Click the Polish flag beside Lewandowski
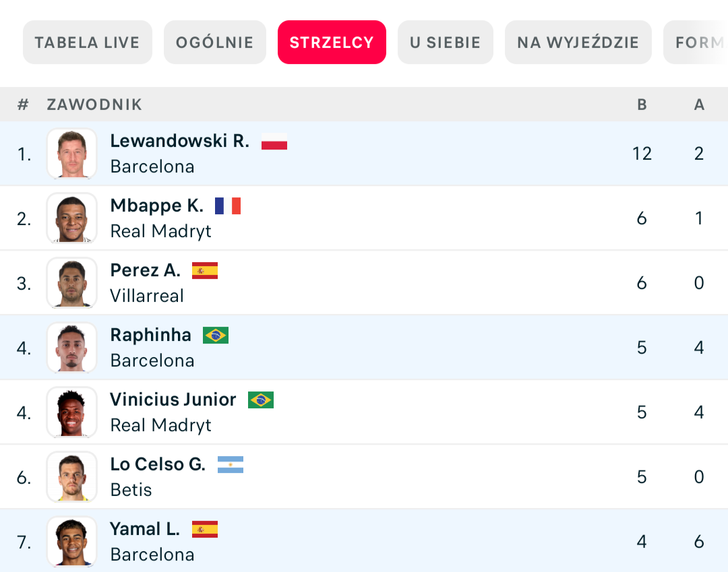Screen dimensions: 728x572 pos(274,141)
